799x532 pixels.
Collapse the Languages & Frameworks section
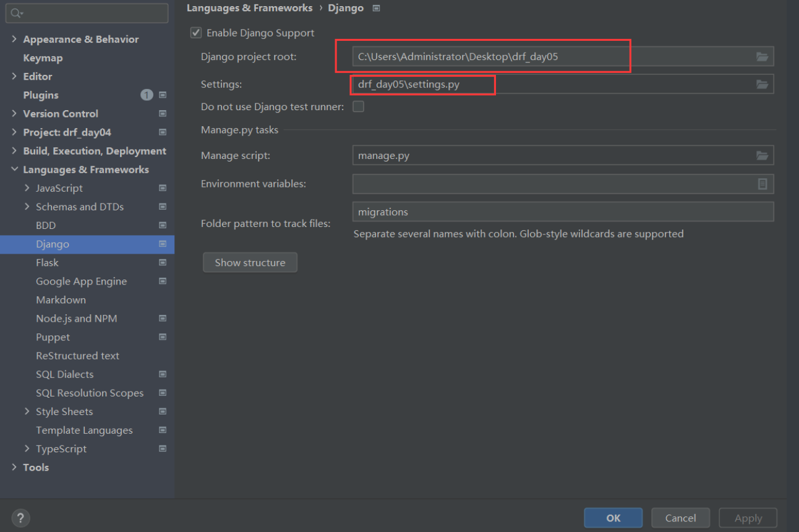click(14, 169)
